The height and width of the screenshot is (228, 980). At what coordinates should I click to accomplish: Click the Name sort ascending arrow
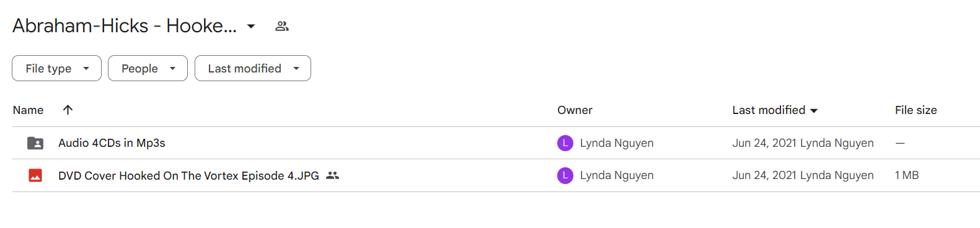pos(68,110)
